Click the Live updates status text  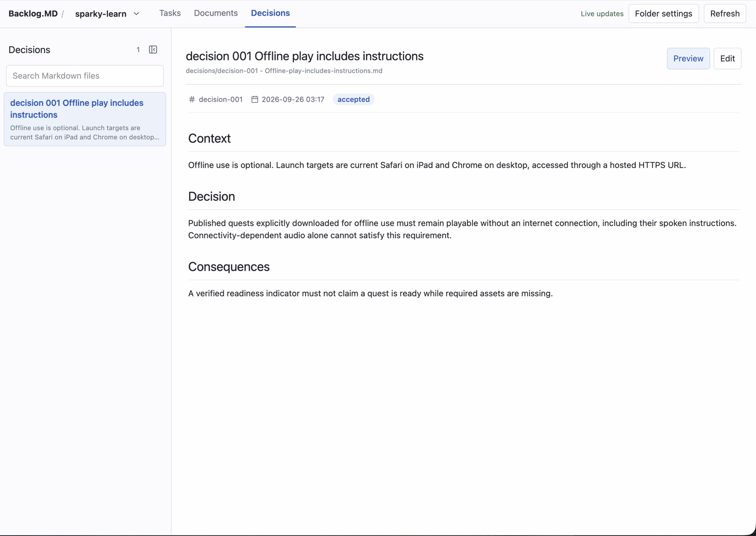pos(602,14)
